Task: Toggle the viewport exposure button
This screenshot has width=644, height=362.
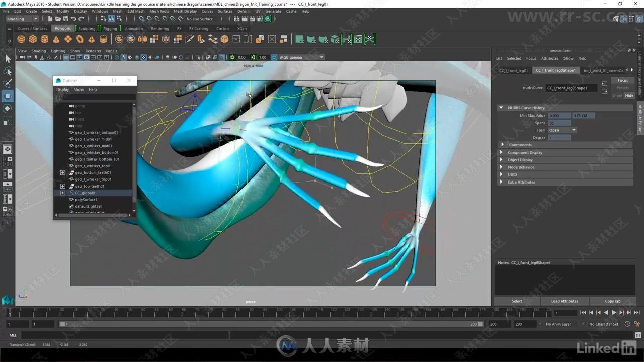Action: click(232, 57)
